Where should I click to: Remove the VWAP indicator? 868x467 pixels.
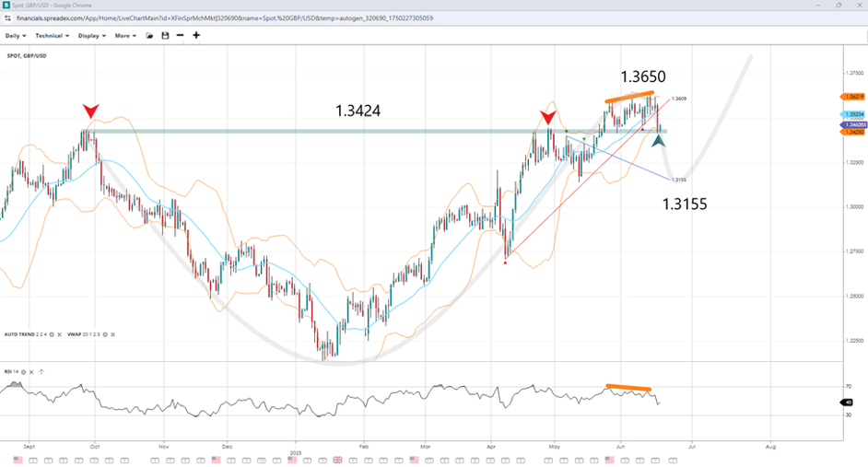[x=112, y=334]
